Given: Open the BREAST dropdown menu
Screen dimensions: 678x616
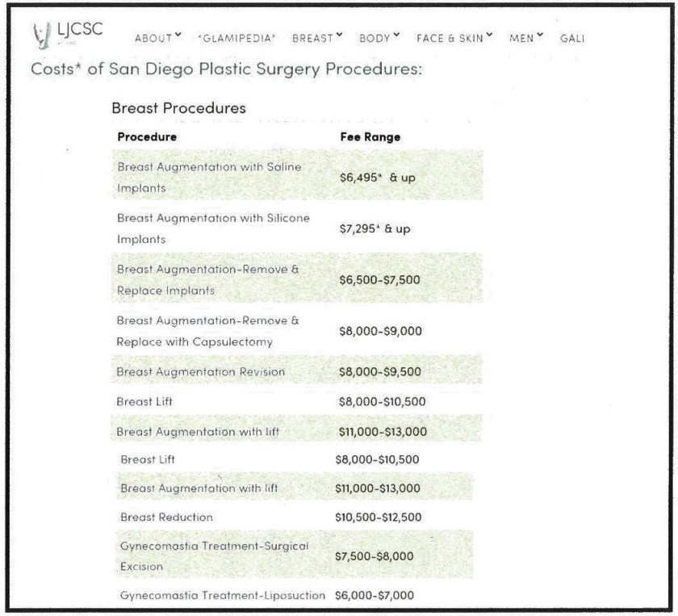Looking at the screenshot, I should click(312, 37).
